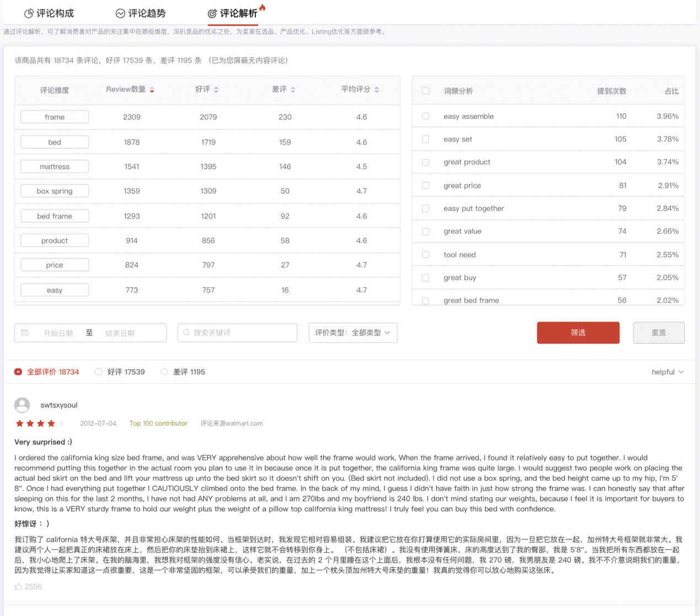This screenshot has width=700, height=616.
Task: Click the swtsxysoul user avatar
Action: (x=22, y=405)
